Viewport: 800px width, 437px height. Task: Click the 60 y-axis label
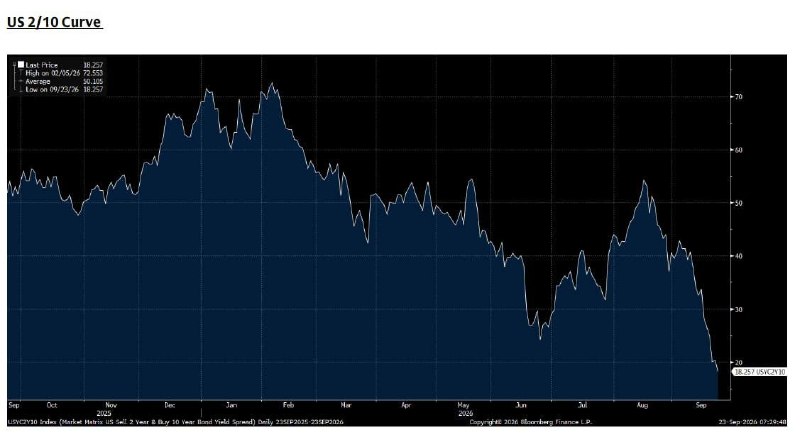click(739, 150)
